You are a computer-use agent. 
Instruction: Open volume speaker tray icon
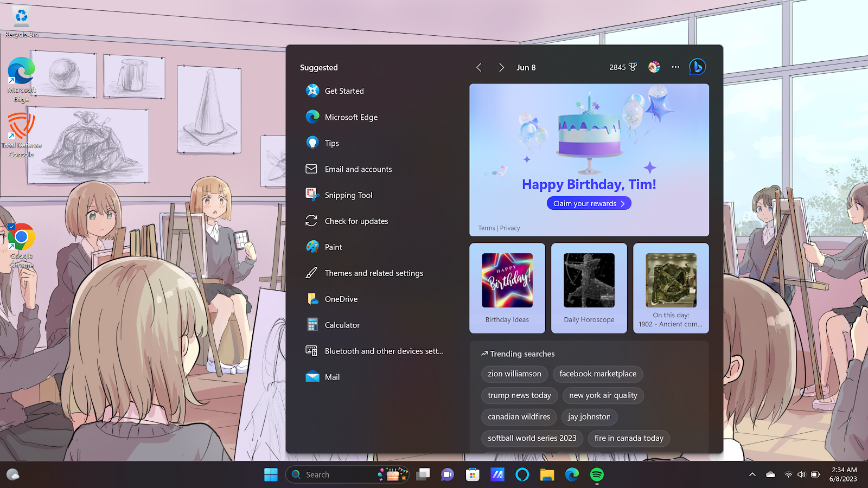point(801,474)
